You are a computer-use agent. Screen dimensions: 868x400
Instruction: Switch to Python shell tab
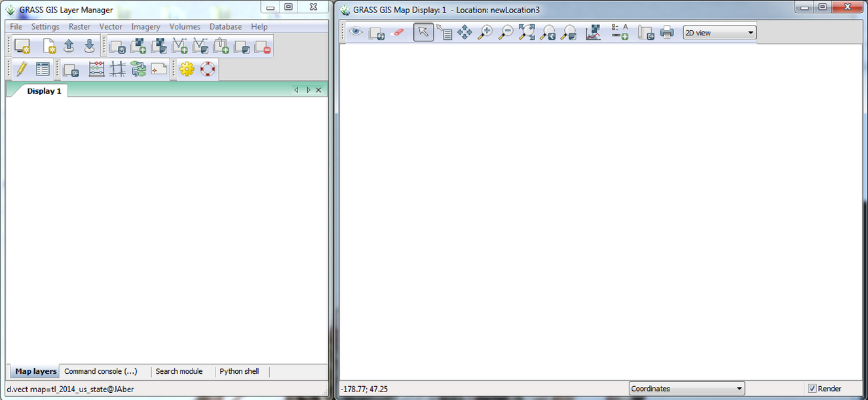[x=239, y=371]
